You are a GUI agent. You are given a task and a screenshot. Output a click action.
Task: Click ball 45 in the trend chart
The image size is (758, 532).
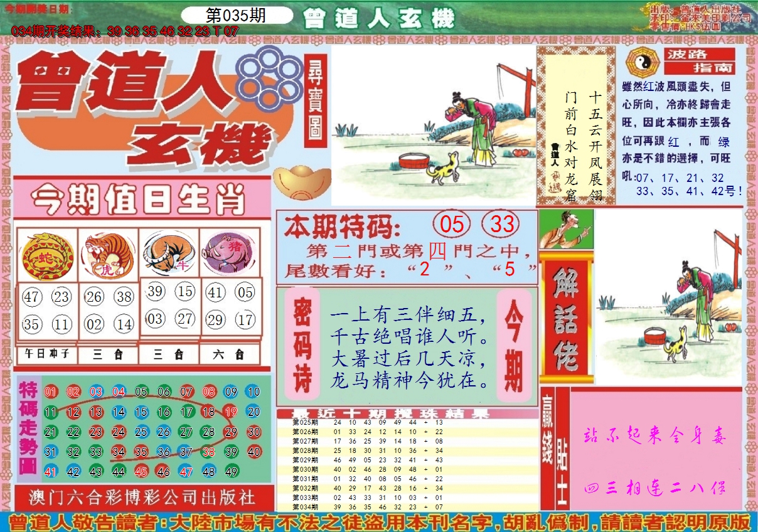(141, 471)
